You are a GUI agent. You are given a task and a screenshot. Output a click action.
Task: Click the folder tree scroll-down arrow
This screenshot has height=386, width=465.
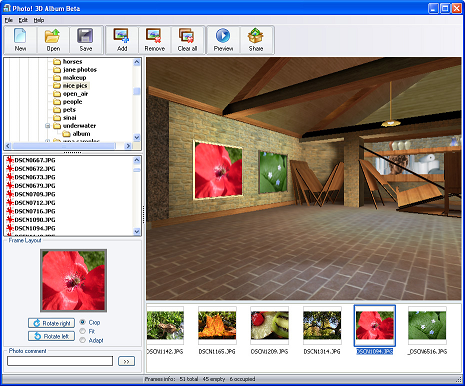tap(137, 137)
